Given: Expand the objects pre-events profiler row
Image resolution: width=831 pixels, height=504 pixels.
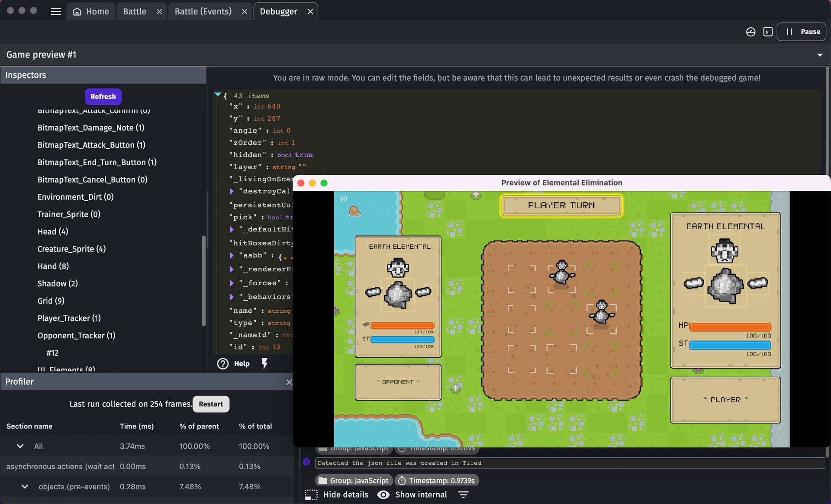Looking at the screenshot, I should pyautogui.click(x=24, y=486).
